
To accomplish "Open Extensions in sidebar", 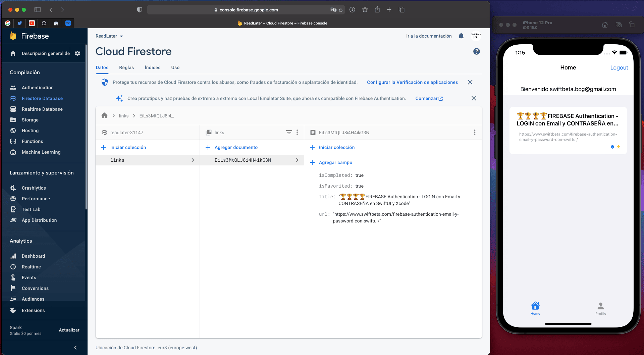I will [33, 310].
